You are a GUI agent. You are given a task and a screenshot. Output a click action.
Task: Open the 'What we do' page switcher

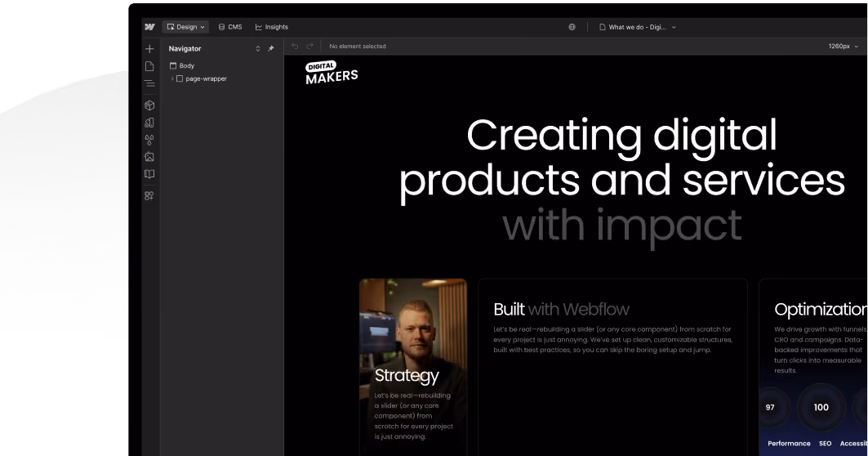click(638, 27)
